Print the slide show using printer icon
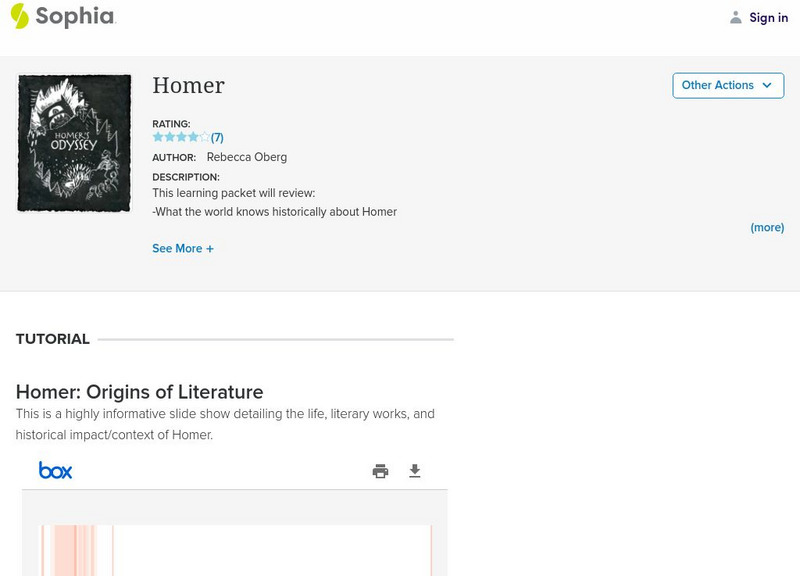 pos(380,471)
